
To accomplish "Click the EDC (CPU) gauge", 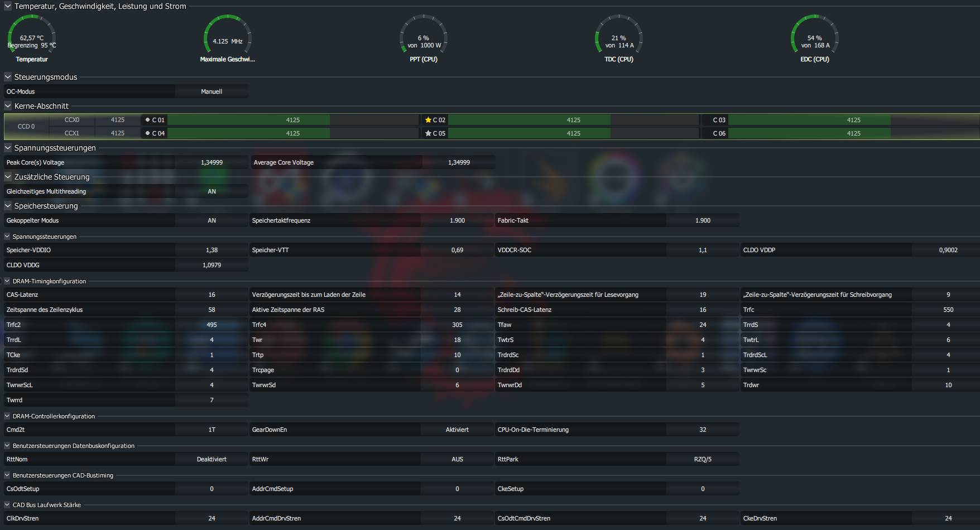I will point(815,38).
